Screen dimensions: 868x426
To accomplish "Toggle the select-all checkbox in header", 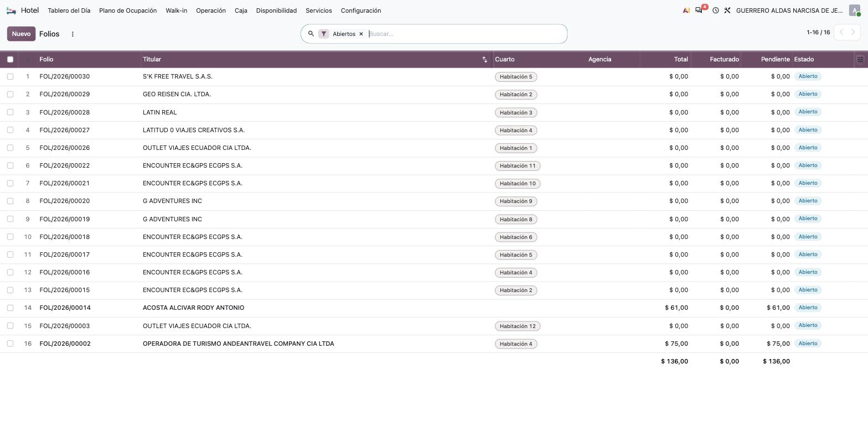I will pos(10,59).
